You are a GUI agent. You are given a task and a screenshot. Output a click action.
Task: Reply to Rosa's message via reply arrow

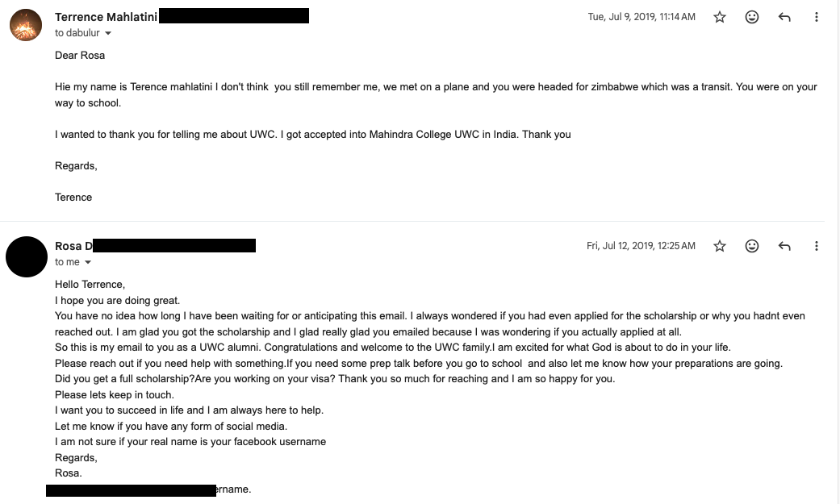click(x=784, y=245)
